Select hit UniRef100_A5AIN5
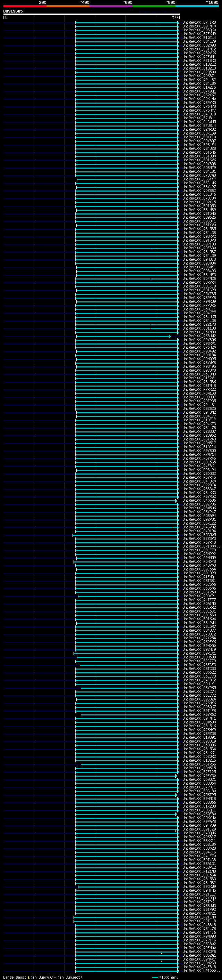Image resolution: width=222 pixels, height=980 pixels. coord(199,604)
